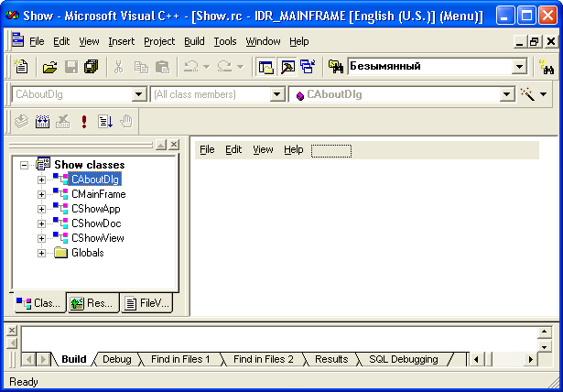The image size is (563, 392).
Task: Open the Find combo box dropdown arrow
Action: (519, 67)
